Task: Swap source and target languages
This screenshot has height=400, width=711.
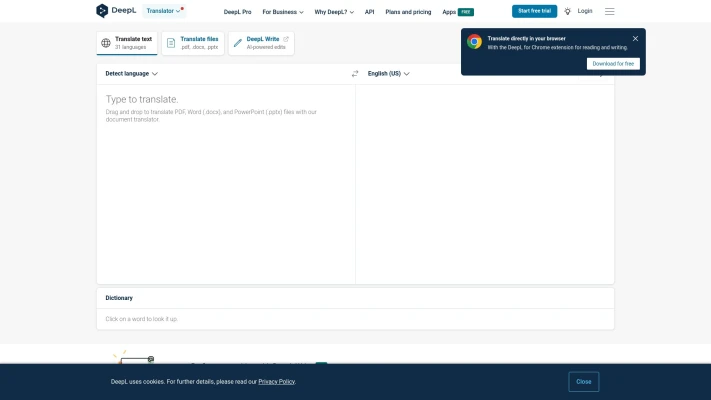Action: click(355, 73)
